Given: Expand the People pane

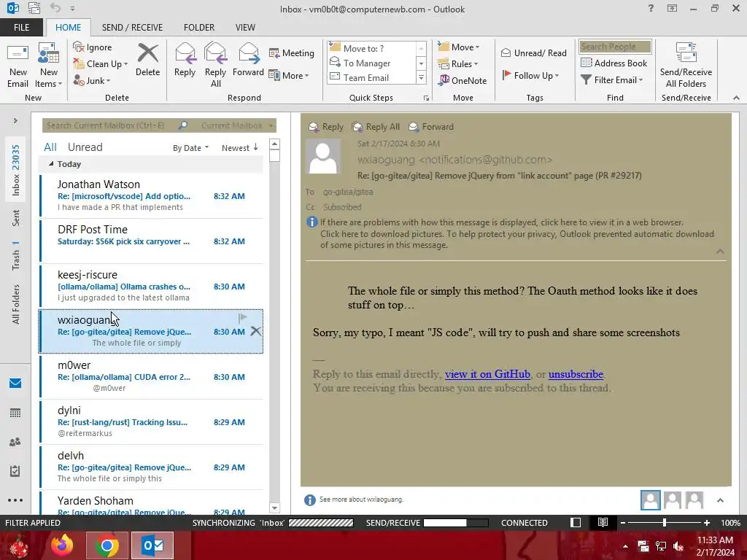Looking at the screenshot, I should [x=720, y=500].
